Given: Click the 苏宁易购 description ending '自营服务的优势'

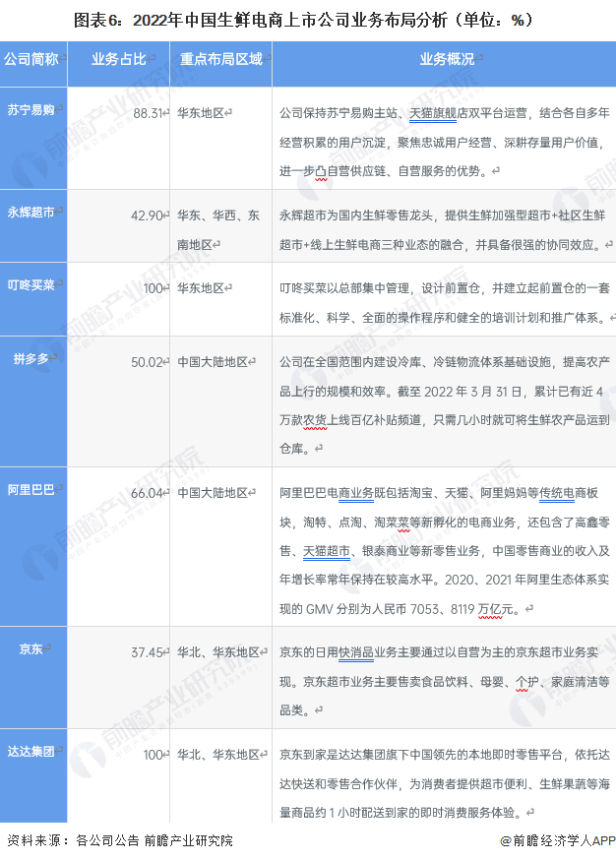Looking at the screenshot, I should 444,143.
